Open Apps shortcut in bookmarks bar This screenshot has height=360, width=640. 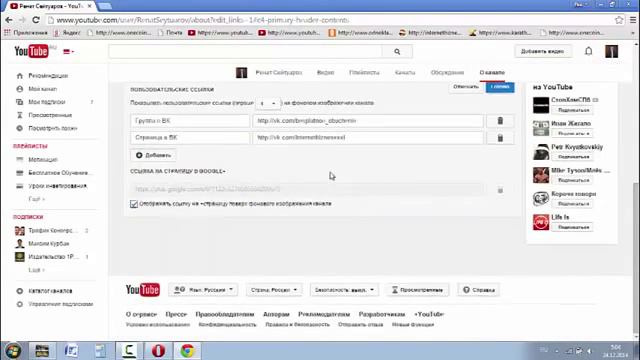click(x=26, y=33)
